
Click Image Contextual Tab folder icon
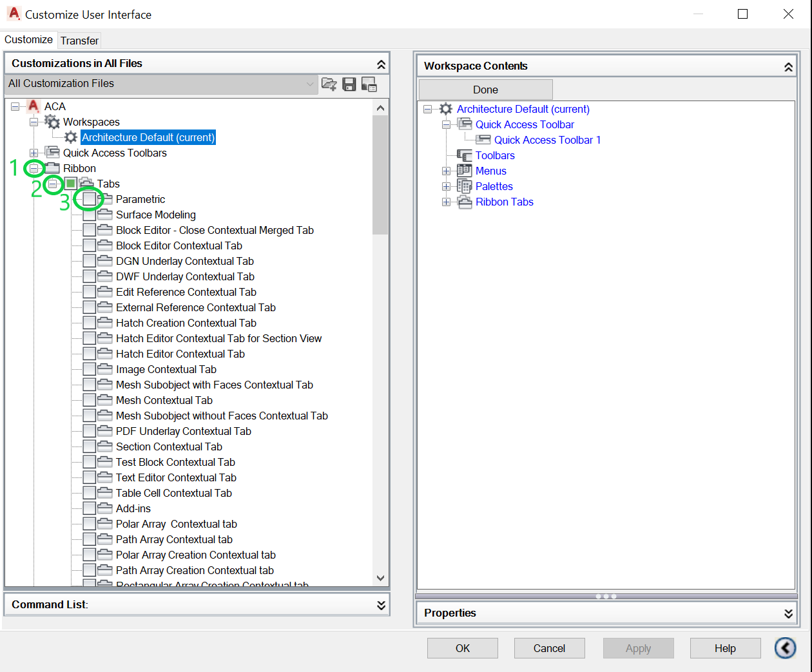[x=105, y=369]
